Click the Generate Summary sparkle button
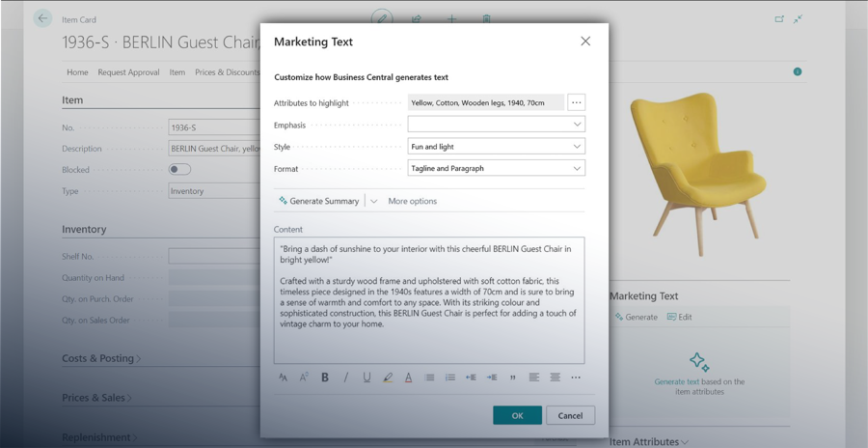The image size is (868, 448). pos(319,201)
